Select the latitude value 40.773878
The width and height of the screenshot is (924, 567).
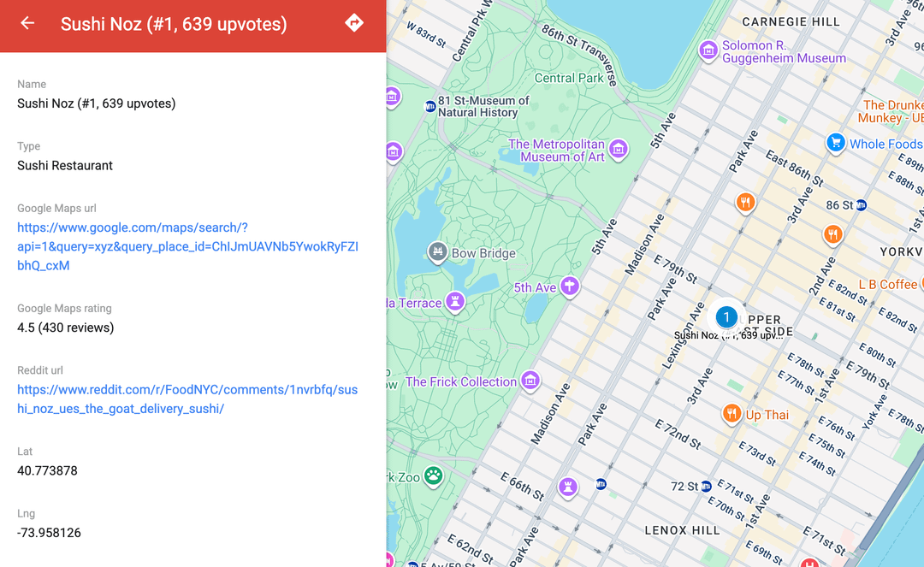point(47,470)
